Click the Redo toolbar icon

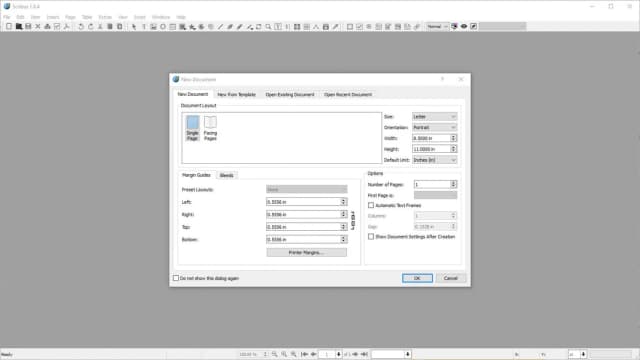point(90,27)
